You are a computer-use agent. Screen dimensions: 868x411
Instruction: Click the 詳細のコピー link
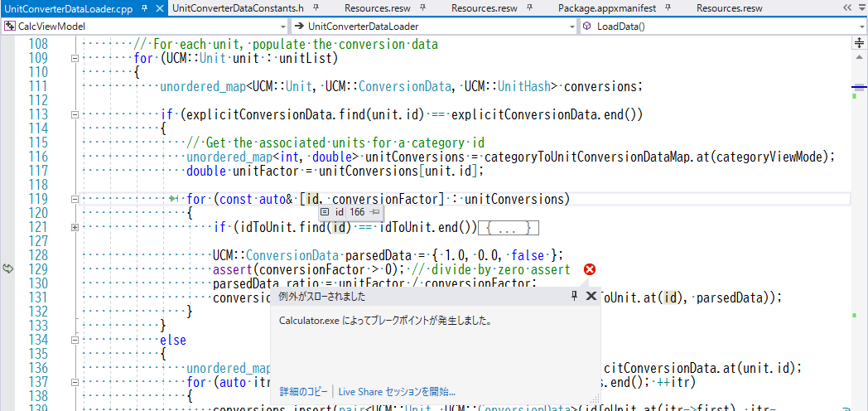(x=303, y=392)
